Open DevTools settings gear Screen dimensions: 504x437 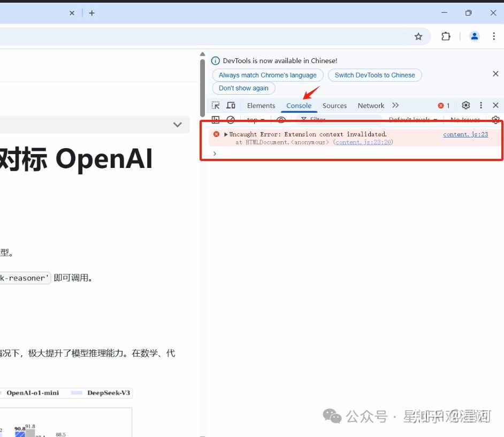point(466,105)
